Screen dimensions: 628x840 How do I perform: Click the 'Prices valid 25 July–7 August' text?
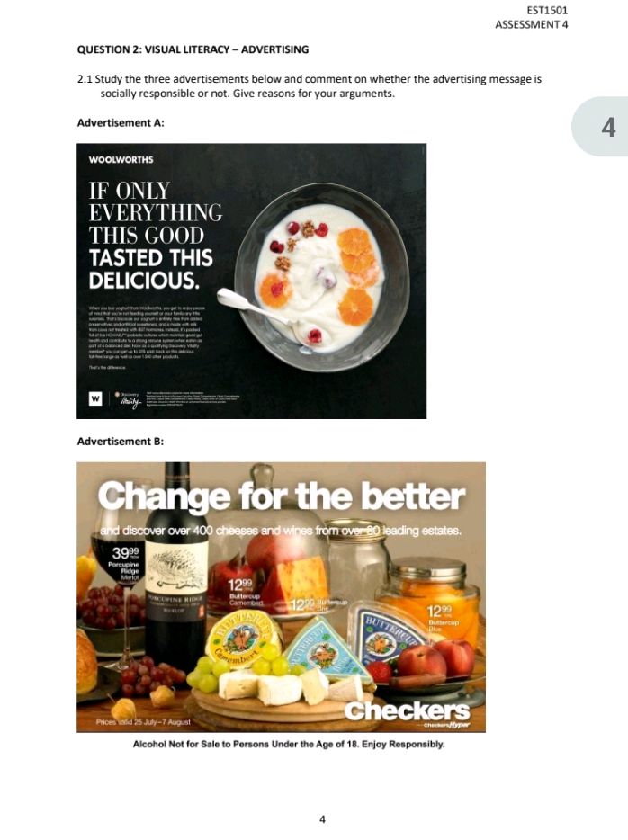143,722
